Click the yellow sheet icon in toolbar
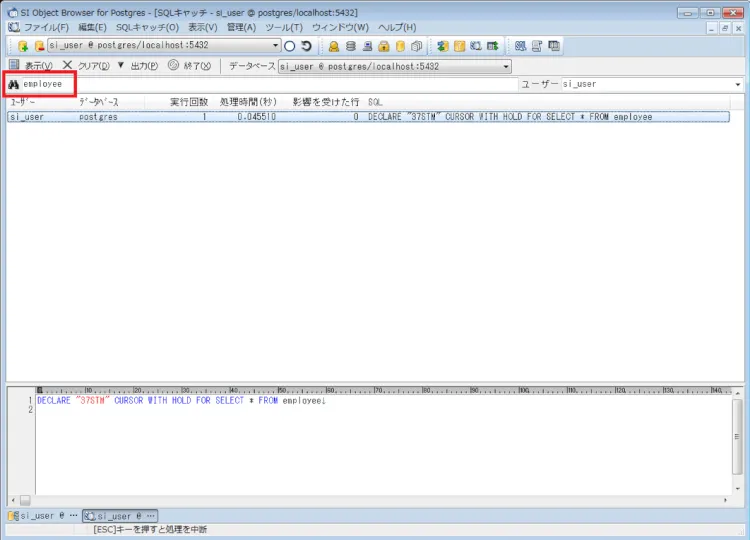The width and height of the screenshot is (750, 540). click(x=459, y=46)
